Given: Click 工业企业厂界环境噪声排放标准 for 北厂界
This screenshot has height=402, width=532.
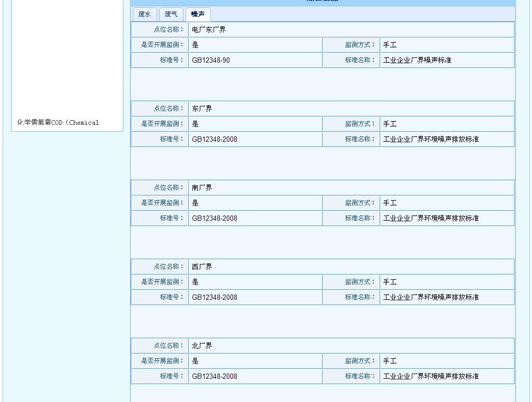Looking at the screenshot, I should point(430,376).
